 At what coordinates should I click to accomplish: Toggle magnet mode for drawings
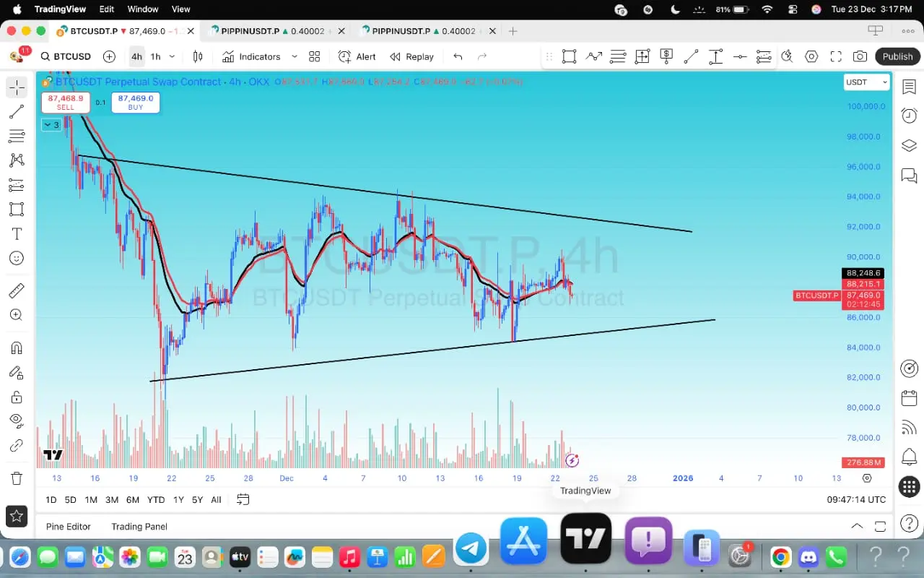click(x=17, y=348)
